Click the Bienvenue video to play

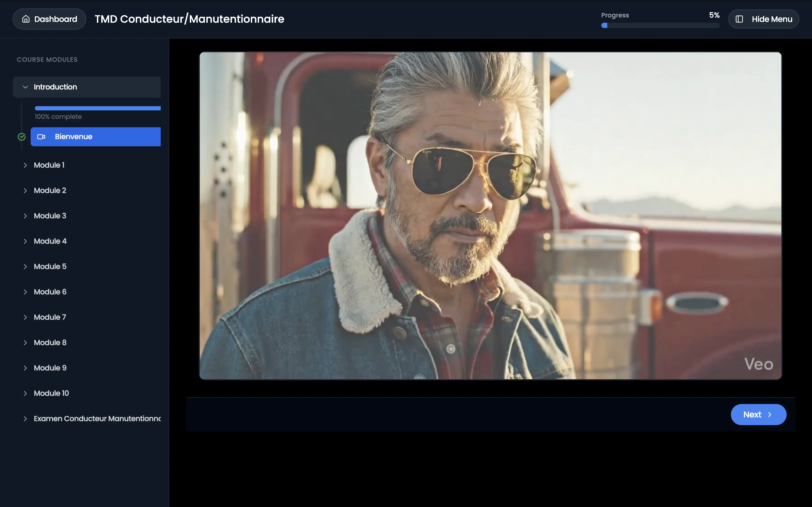(x=490, y=216)
